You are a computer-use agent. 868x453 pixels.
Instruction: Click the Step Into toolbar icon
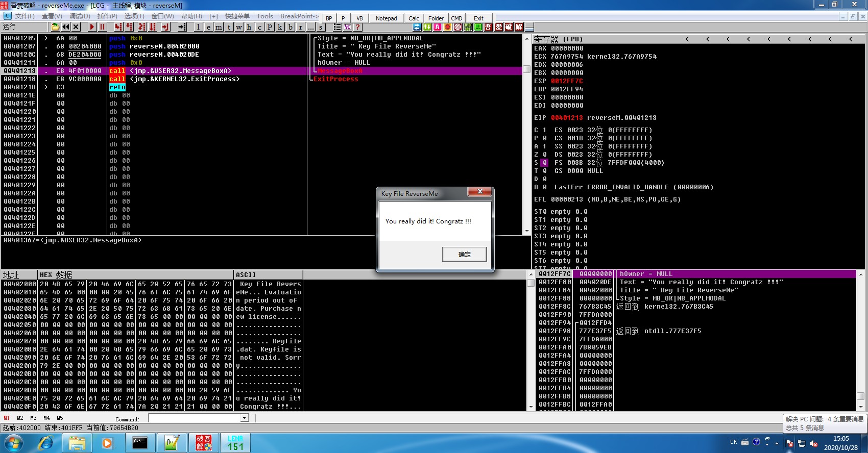click(x=118, y=27)
